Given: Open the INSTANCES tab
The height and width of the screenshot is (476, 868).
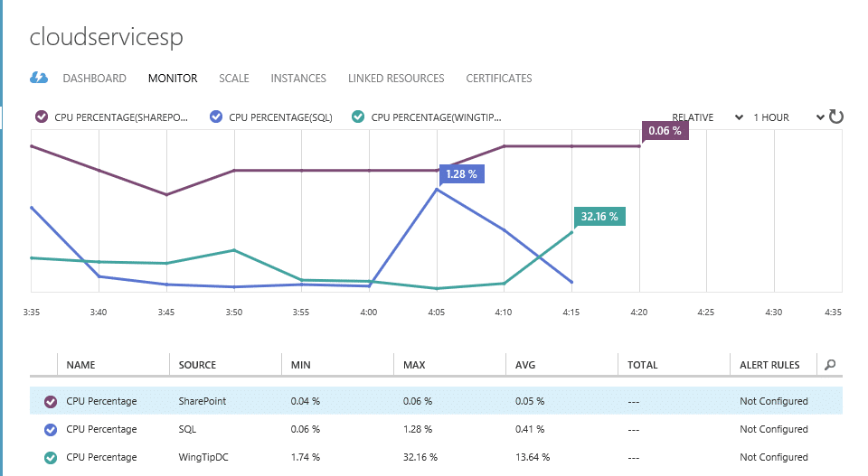Looking at the screenshot, I should (x=298, y=79).
